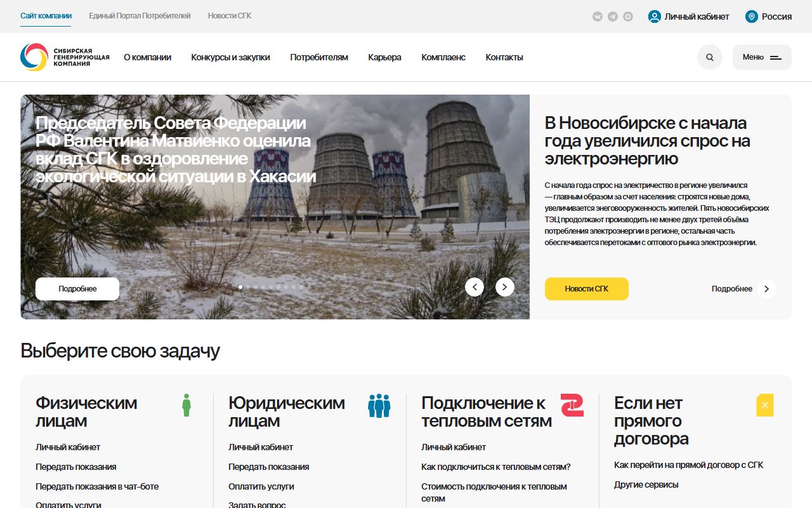Open the Комплаенс menu item
The height and width of the screenshot is (508, 812).
tap(443, 57)
